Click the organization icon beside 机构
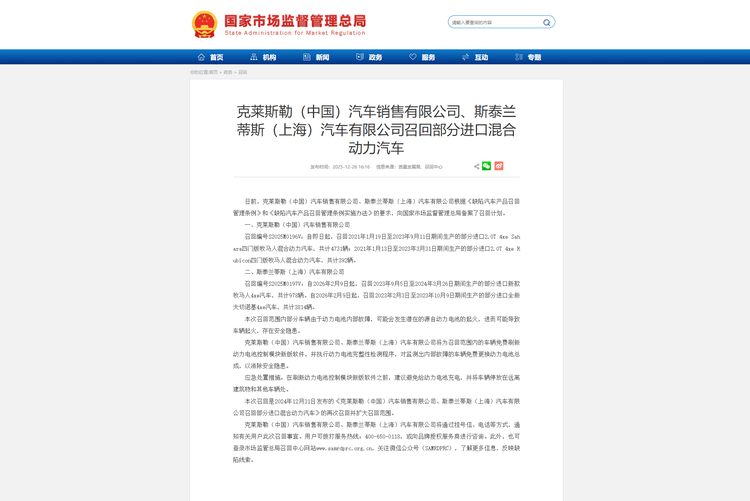Image resolution: width=750 pixels, height=501 pixels. click(x=254, y=57)
